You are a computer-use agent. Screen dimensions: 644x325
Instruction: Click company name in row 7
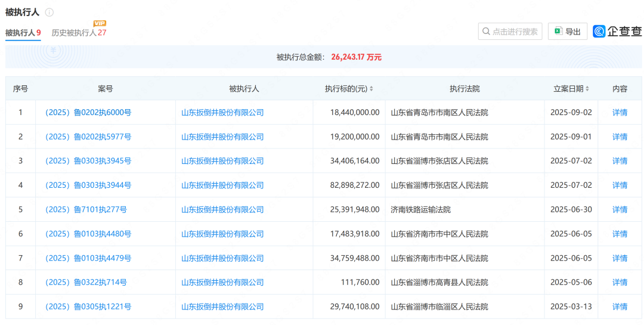pos(222,258)
